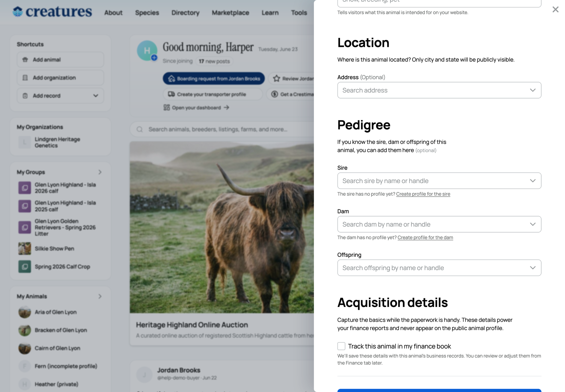Click the plus badge on Harper's avatar

click(154, 58)
